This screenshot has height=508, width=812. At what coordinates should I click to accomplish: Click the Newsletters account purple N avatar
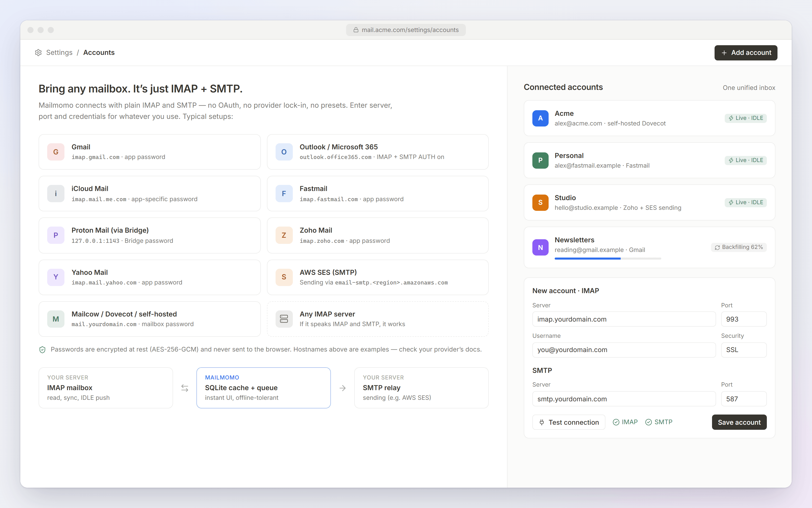540,247
